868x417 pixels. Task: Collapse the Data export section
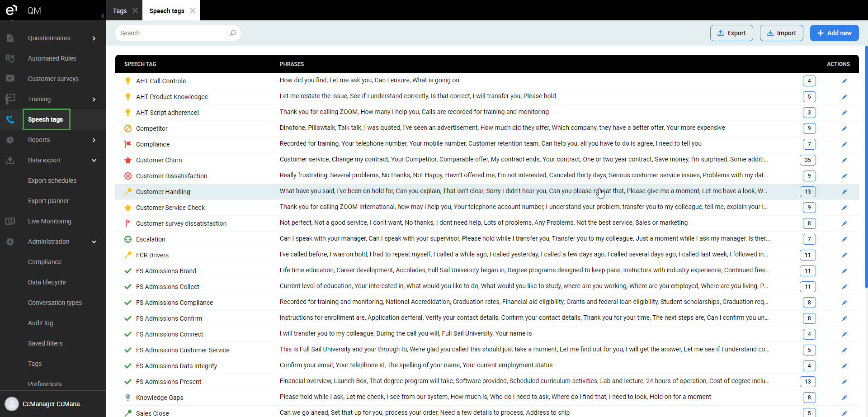94,161
